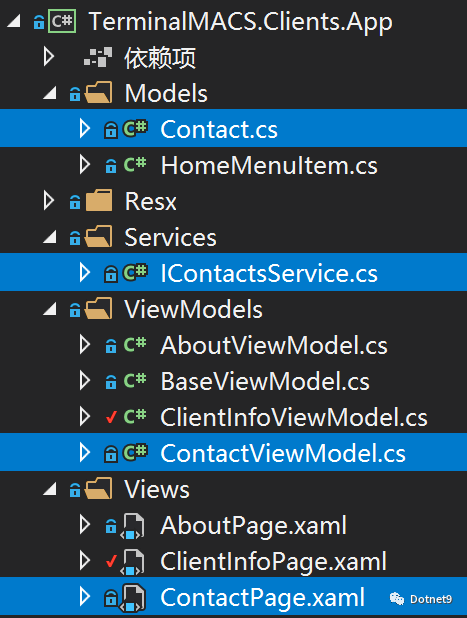Expand the Resx folder
The image size is (467, 618).
tap(49, 201)
